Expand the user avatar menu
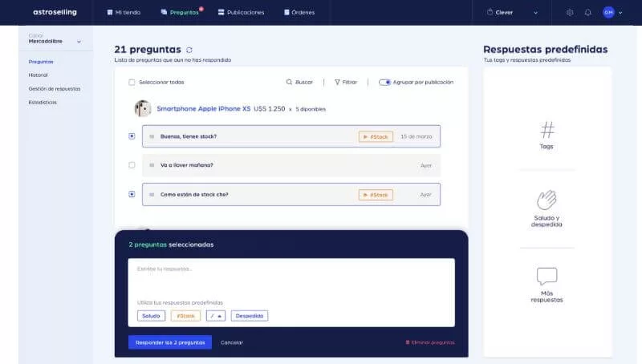This screenshot has width=642, height=364. 612,13
